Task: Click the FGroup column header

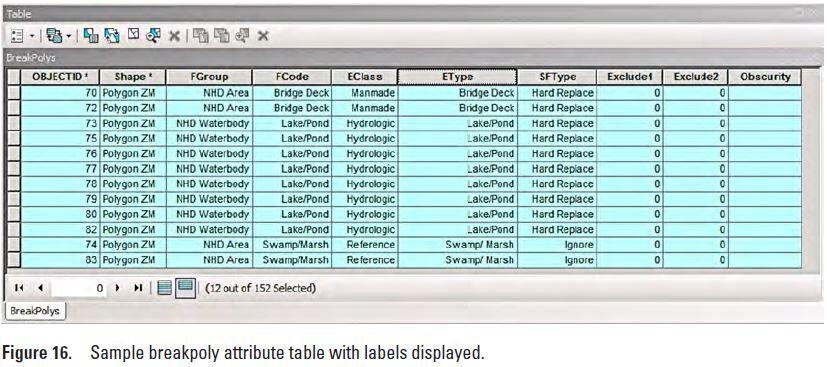Action: [209, 77]
